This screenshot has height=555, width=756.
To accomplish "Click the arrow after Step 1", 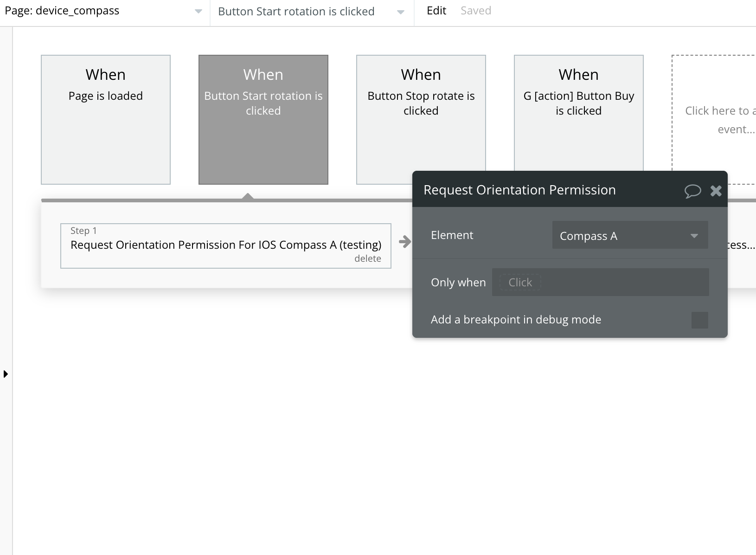I will tap(404, 241).
